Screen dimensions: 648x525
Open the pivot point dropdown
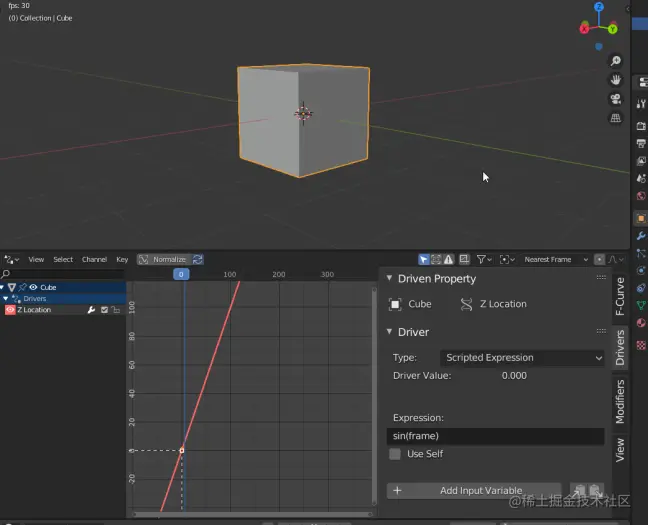[507, 259]
